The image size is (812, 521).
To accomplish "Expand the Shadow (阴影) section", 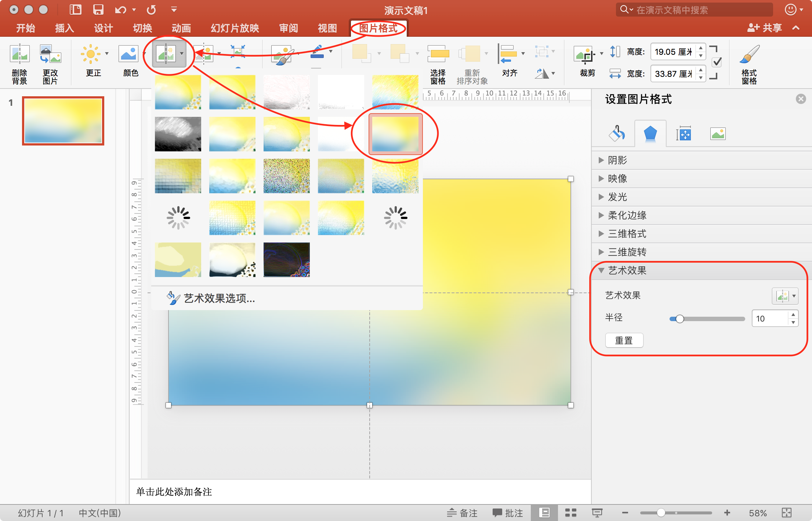I will pos(617,160).
